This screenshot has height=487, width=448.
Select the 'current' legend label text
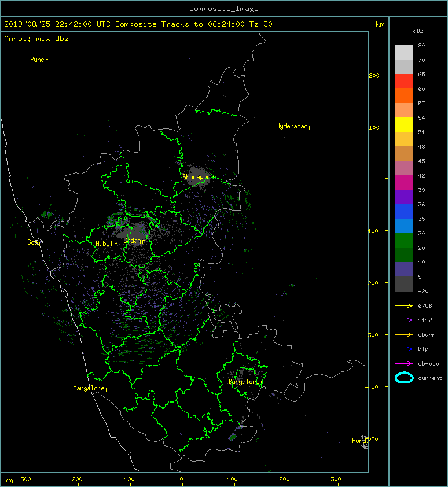click(x=430, y=378)
